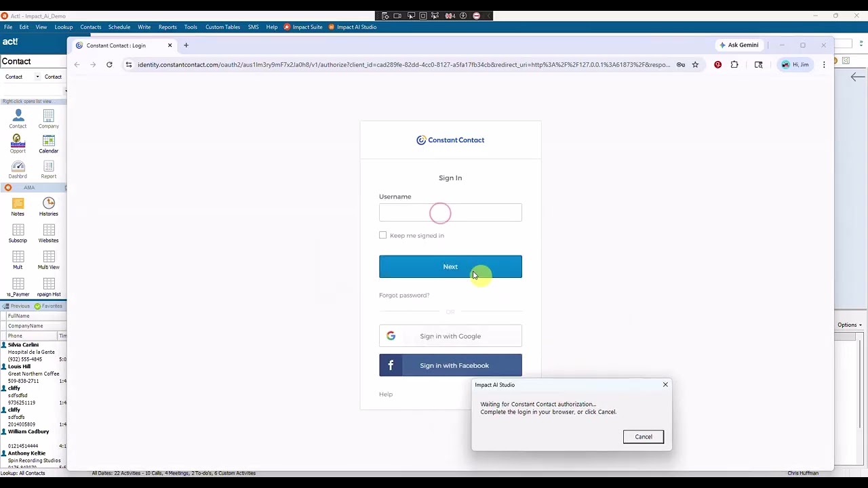This screenshot has width=868, height=488.
Task: Expand the Options dropdown at right
Action: [850, 325]
